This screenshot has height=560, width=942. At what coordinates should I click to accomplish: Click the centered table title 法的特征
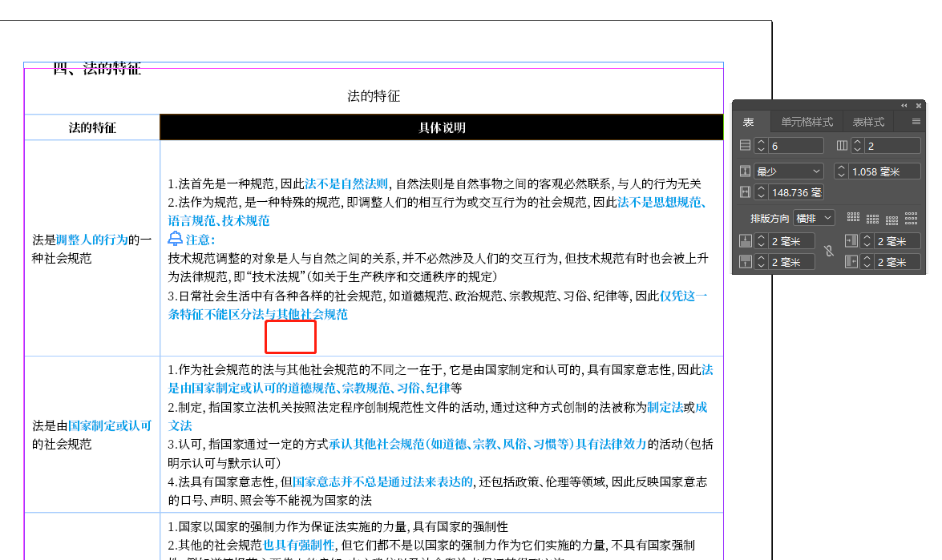pyautogui.click(x=374, y=96)
